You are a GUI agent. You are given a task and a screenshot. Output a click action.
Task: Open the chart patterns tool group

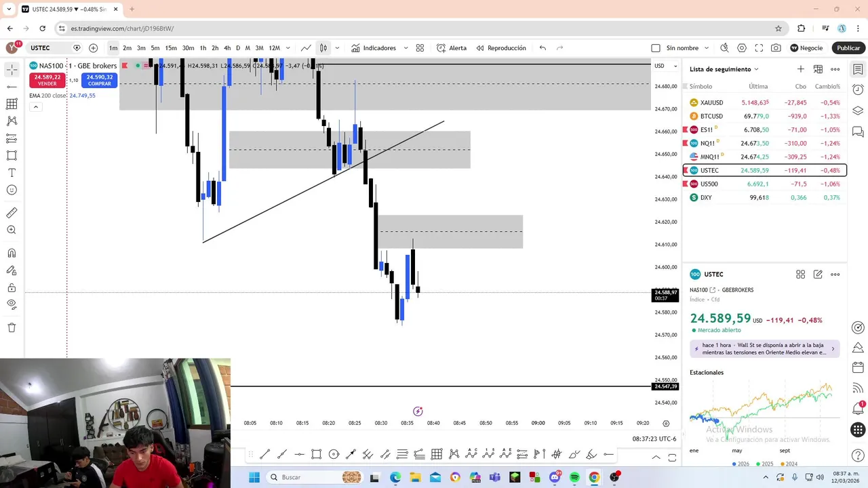pos(12,121)
